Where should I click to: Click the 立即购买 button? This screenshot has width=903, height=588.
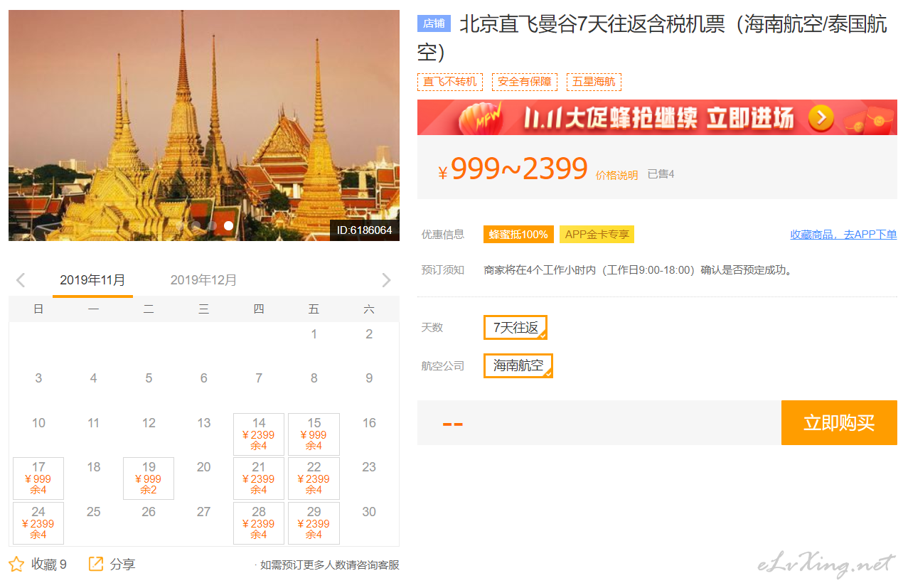(839, 422)
